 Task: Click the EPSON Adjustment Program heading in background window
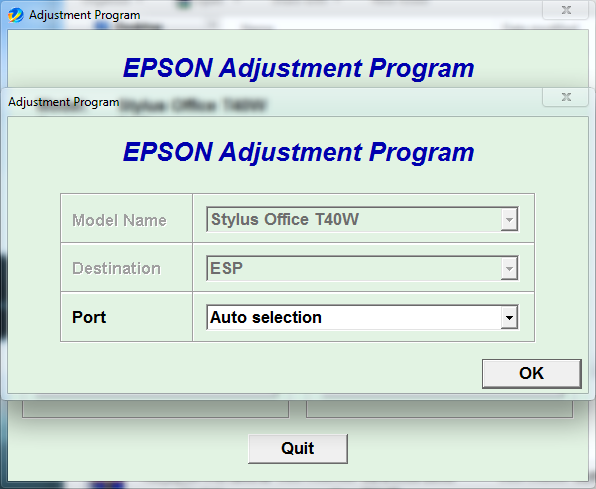point(298,68)
